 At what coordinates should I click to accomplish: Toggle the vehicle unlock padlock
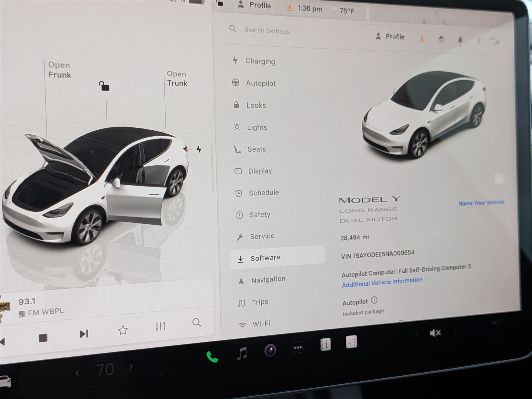(x=104, y=86)
